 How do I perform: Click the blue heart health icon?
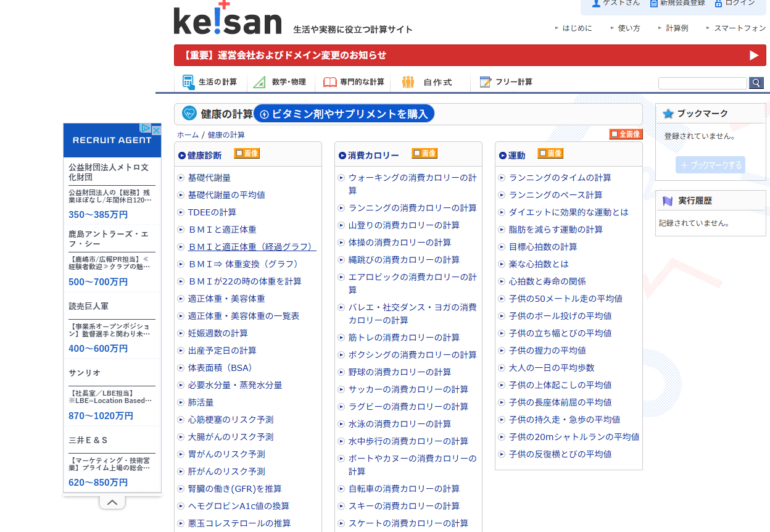[189, 114]
